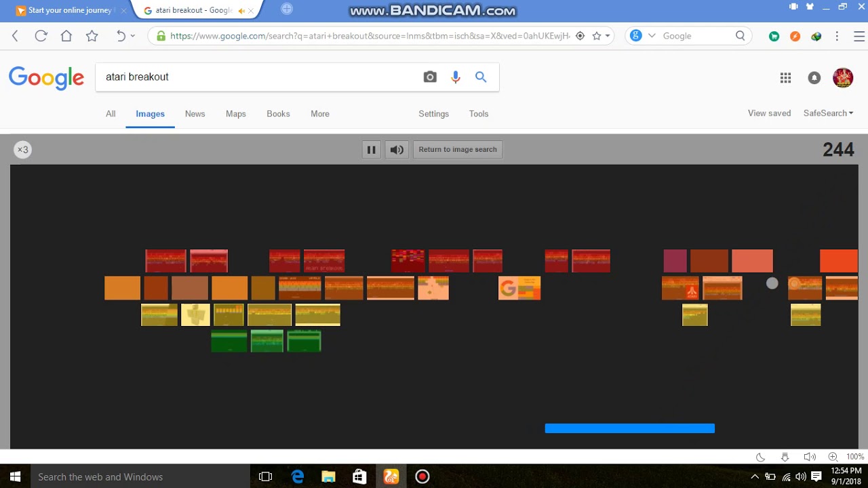This screenshot has height=488, width=868.
Task: Open the taskbar volume control
Action: coord(801,476)
